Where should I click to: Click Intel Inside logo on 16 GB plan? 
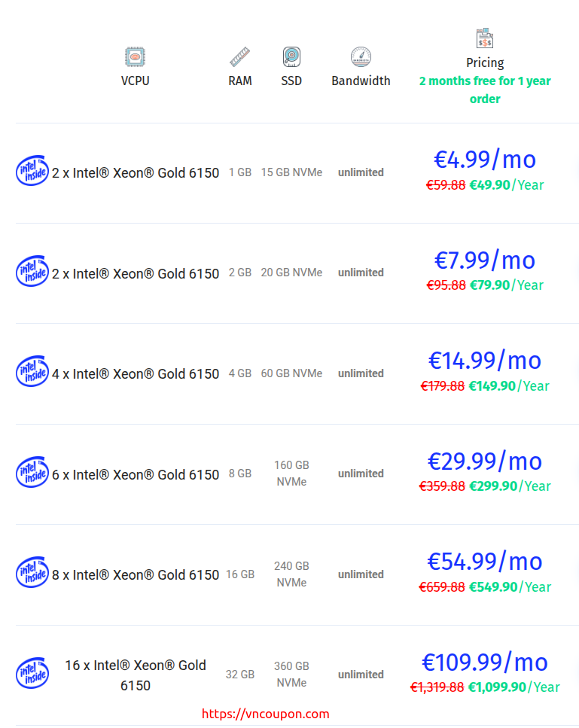tap(32, 574)
